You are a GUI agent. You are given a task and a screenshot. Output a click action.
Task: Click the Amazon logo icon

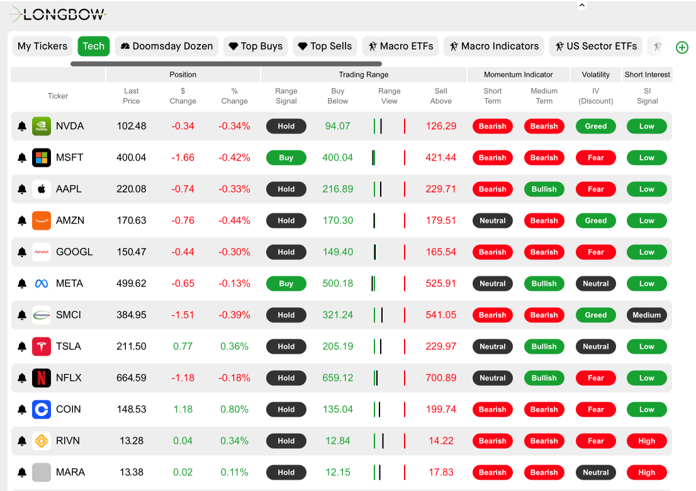click(x=41, y=221)
